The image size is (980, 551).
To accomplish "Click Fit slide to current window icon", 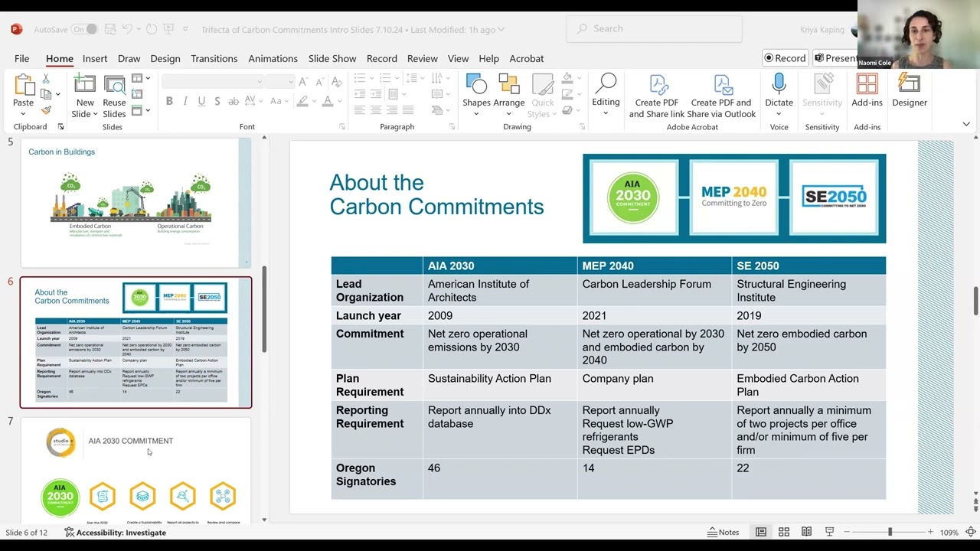I will tap(970, 532).
